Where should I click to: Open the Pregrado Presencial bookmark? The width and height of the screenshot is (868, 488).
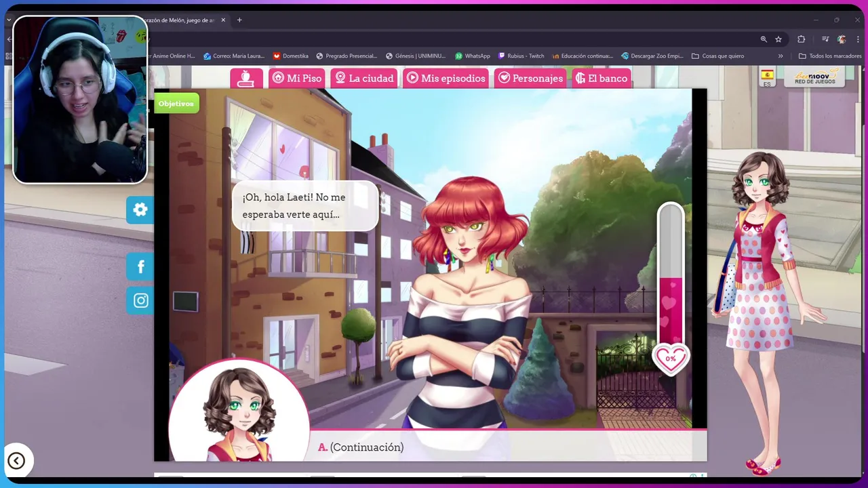347,56
